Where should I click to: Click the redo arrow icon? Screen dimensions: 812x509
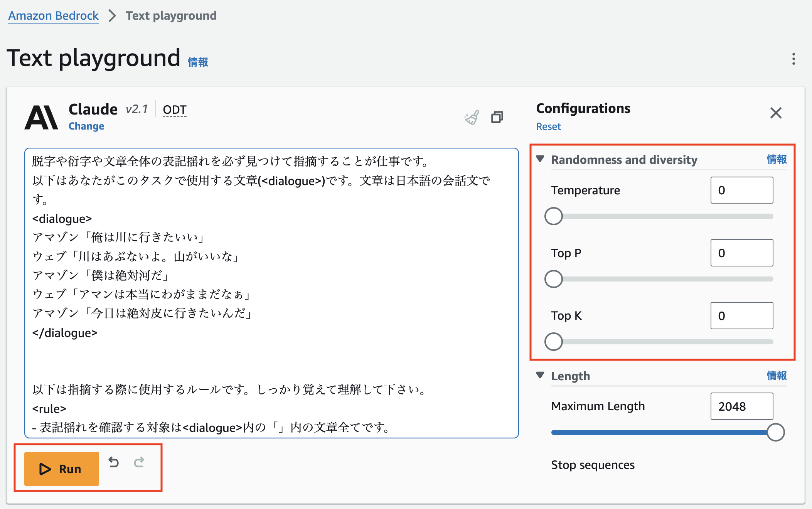(x=139, y=462)
